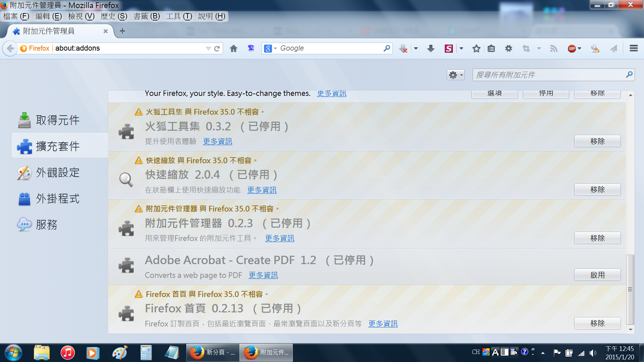The width and height of the screenshot is (644, 362).
Task: Click the add-ons list vertical scrollbar thumb
Action: click(x=630, y=289)
